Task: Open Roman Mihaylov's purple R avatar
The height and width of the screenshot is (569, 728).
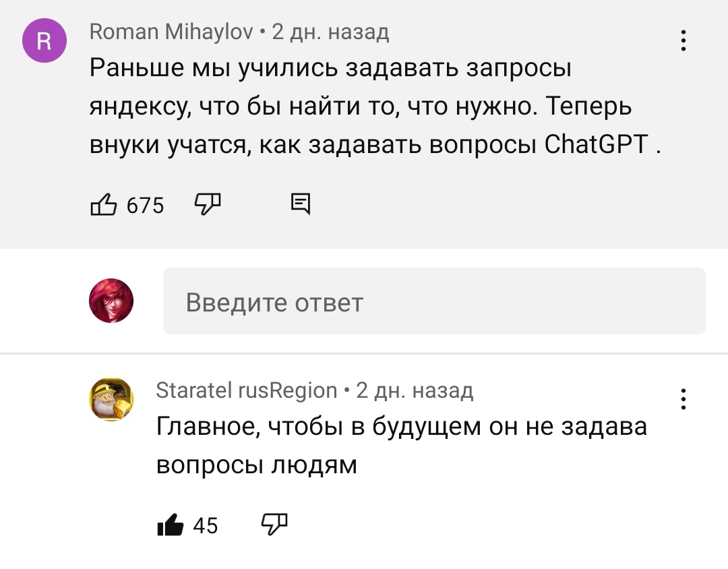Action: (x=44, y=42)
